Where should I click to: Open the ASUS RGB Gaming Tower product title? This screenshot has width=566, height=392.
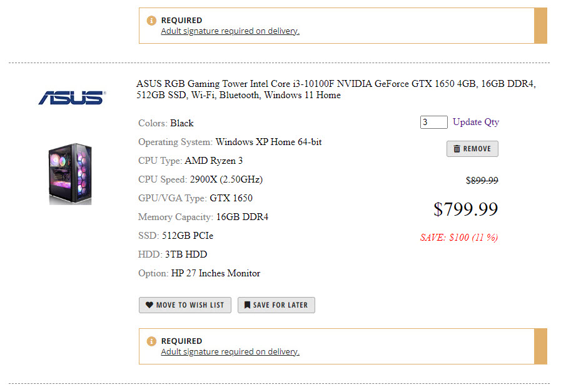[x=336, y=89]
